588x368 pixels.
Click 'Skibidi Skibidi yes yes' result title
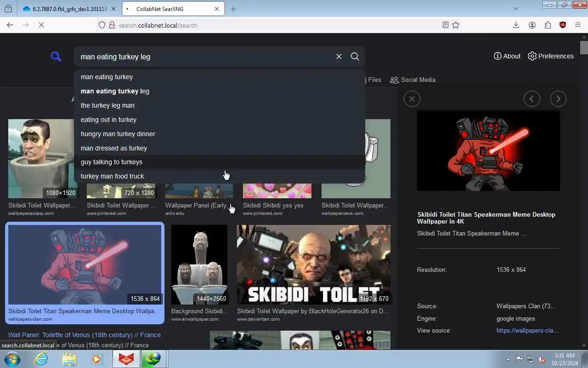tap(273, 206)
